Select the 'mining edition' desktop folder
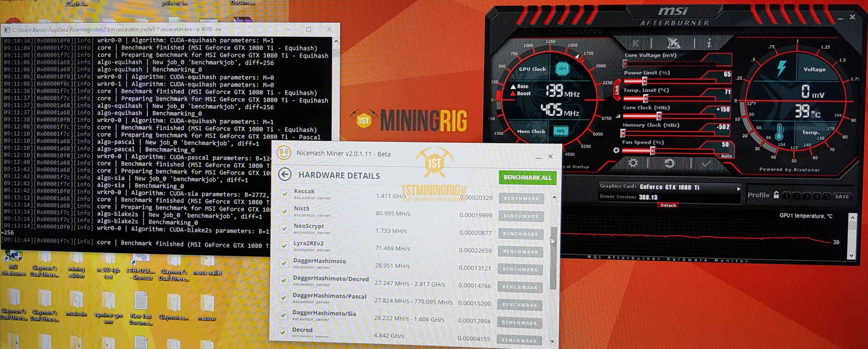 [76, 265]
